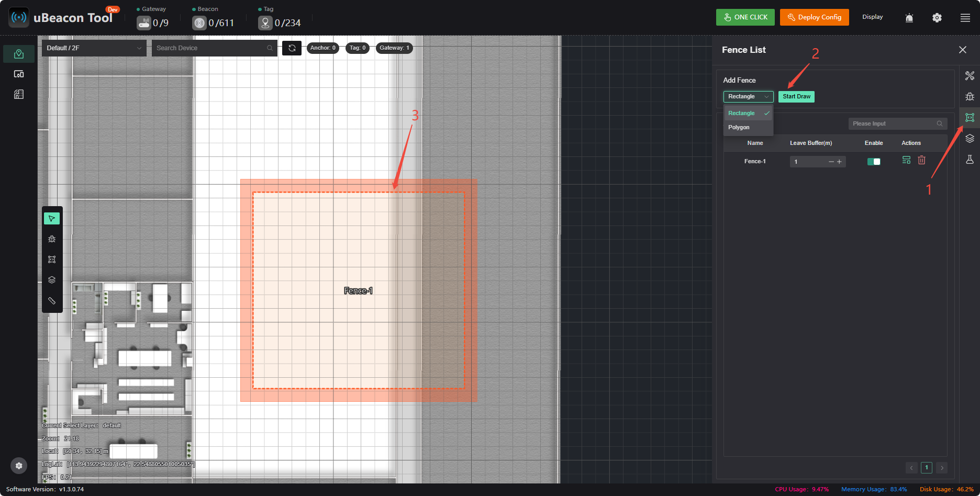Expand the Default / 2F floor dropdown
The image size is (980, 496).
pos(94,48)
